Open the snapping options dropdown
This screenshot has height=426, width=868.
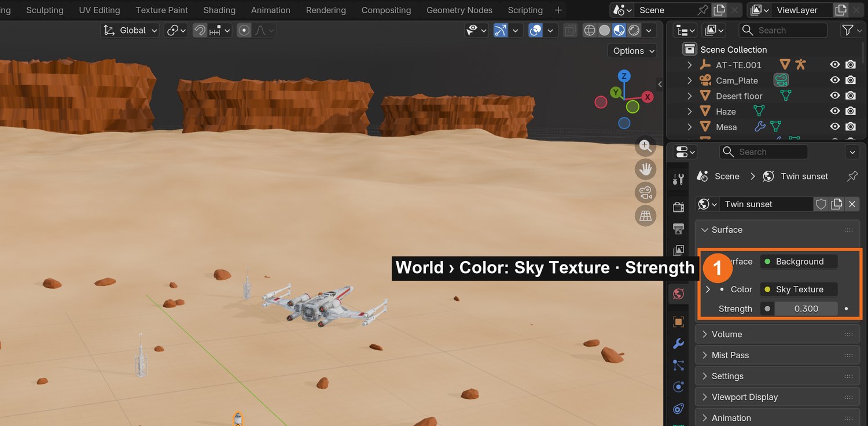(220, 31)
